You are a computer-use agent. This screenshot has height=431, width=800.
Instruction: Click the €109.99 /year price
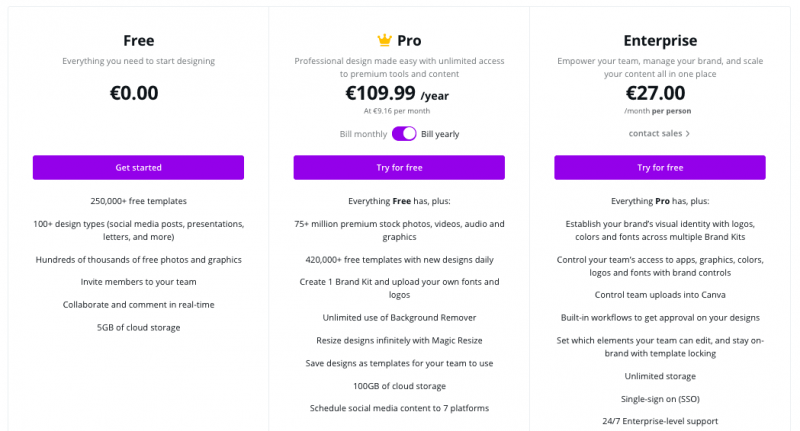397,93
